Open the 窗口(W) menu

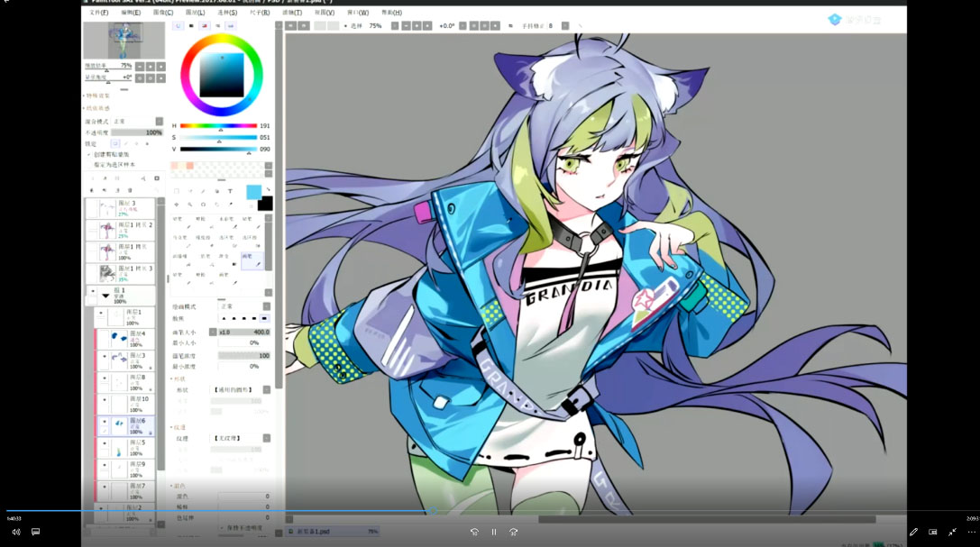click(358, 13)
